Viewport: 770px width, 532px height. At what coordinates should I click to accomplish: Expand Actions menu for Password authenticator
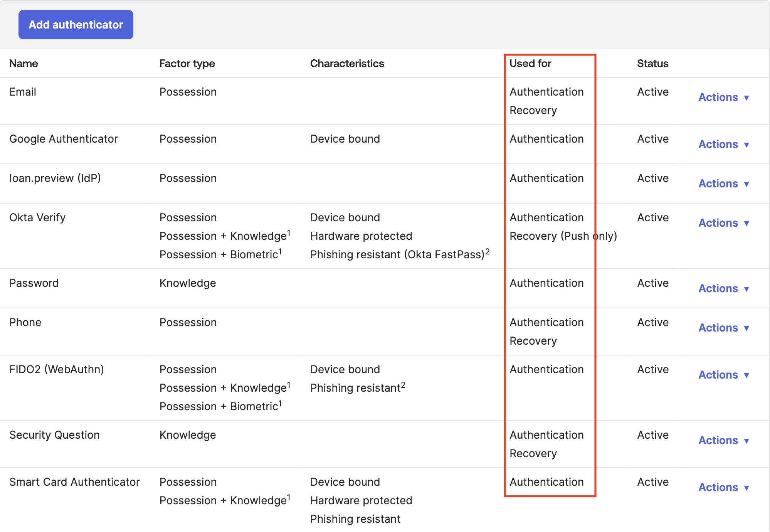(x=723, y=288)
